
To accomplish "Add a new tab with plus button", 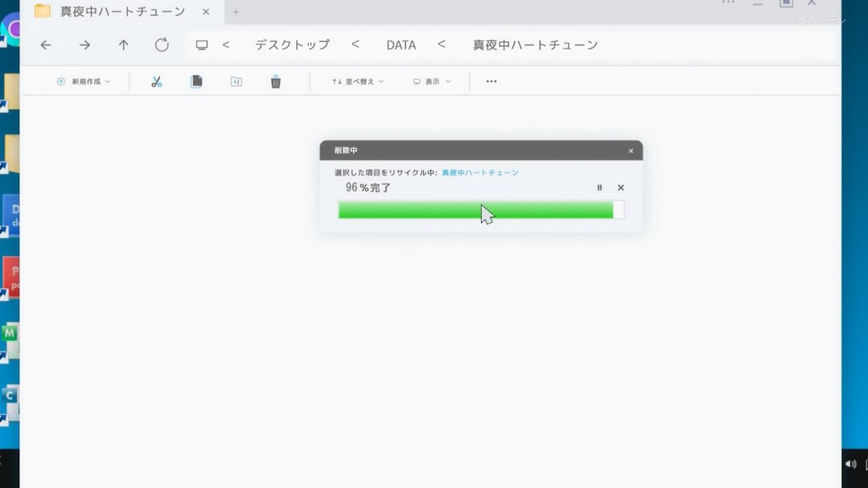I will [x=236, y=12].
